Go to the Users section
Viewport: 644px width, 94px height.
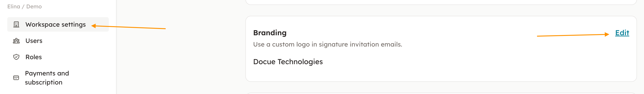34,41
